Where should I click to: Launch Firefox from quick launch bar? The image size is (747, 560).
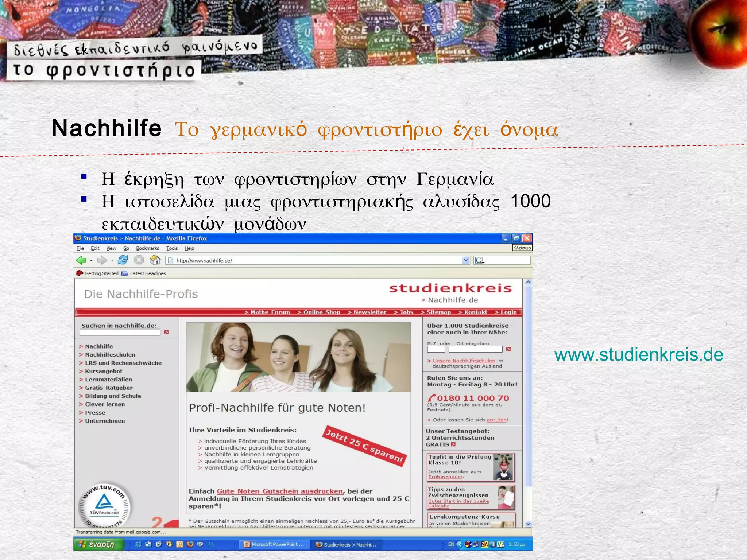[x=190, y=544]
